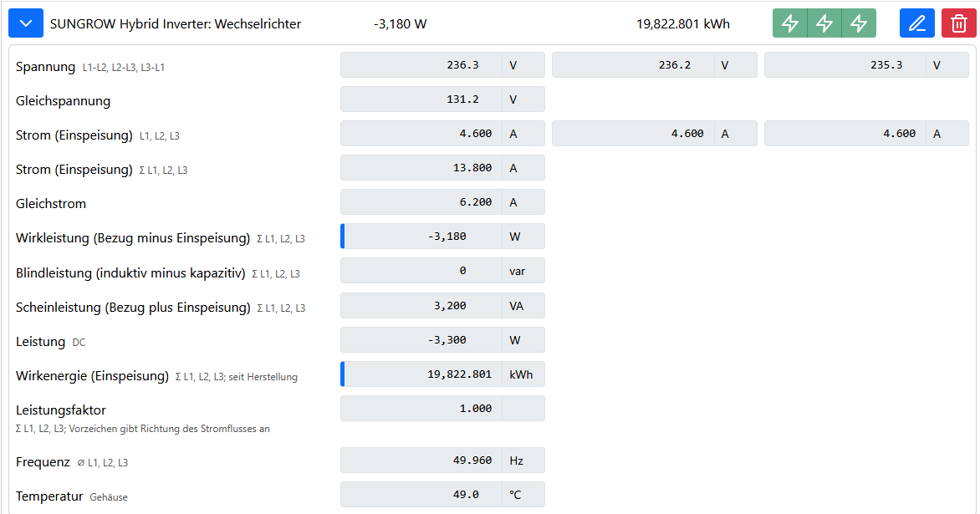
Task: Click the Leistungsfaktor 1.000 value
Action: pyautogui.click(x=442, y=409)
